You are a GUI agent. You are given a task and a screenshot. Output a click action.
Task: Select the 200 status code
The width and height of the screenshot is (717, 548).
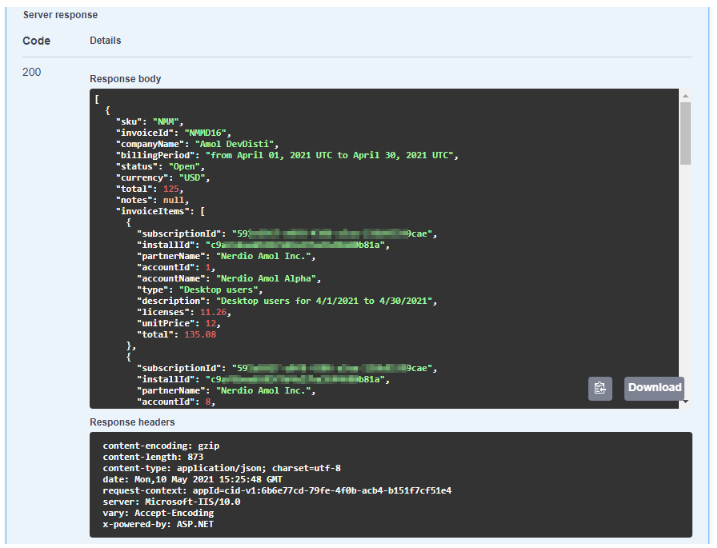(x=32, y=72)
